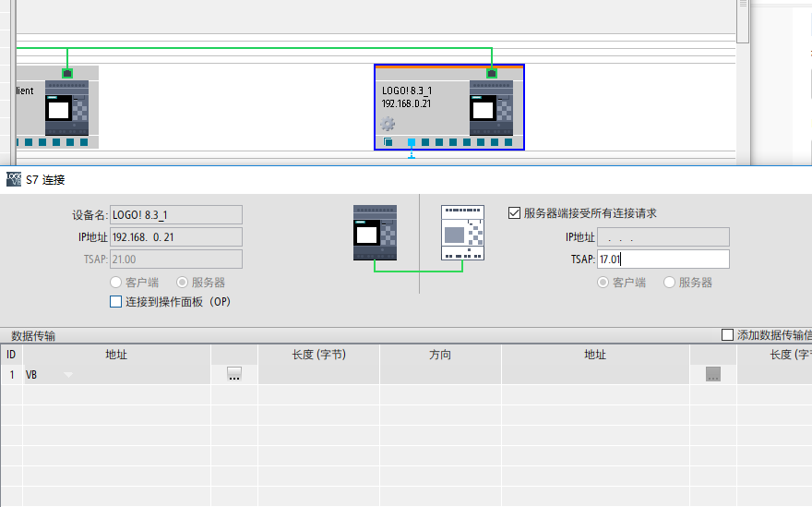Select the remote 服务器 radio button
The width and height of the screenshot is (812, 507).
point(669,282)
